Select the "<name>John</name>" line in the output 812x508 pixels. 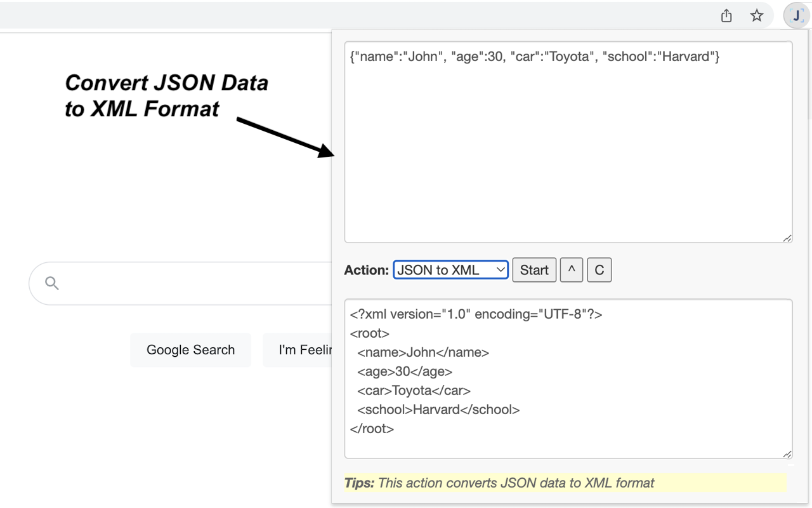tap(421, 352)
